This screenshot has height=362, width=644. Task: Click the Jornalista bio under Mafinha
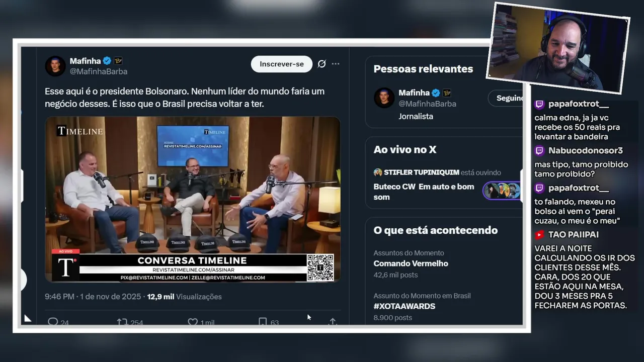pyautogui.click(x=416, y=116)
